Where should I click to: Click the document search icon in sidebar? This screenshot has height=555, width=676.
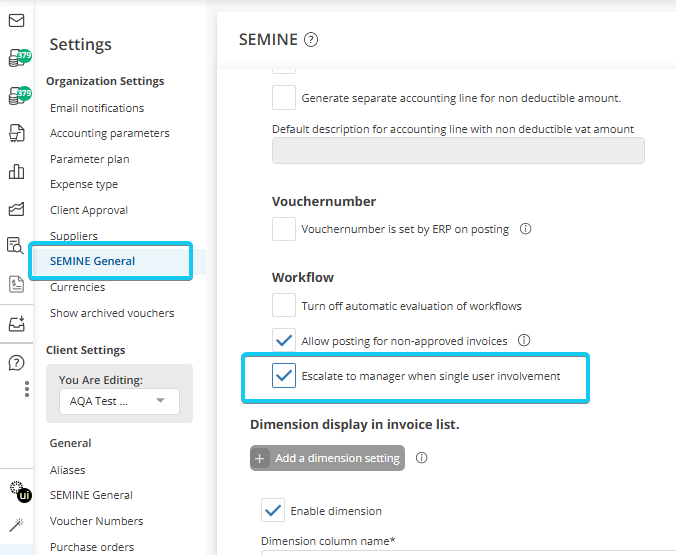point(16,246)
